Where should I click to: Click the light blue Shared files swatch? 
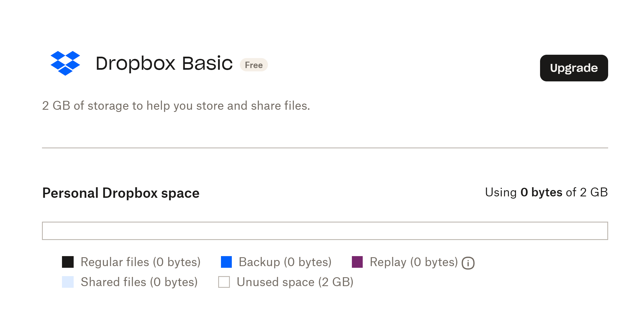point(68,282)
